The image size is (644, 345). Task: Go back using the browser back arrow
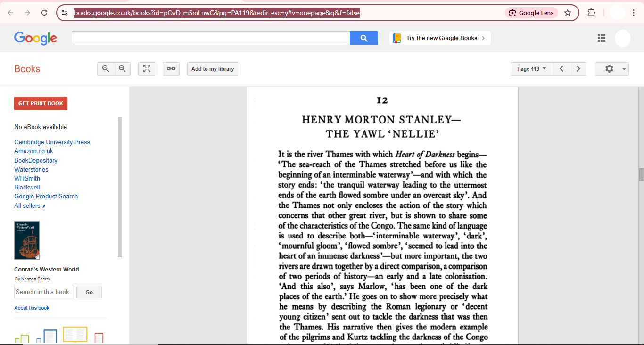10,13
